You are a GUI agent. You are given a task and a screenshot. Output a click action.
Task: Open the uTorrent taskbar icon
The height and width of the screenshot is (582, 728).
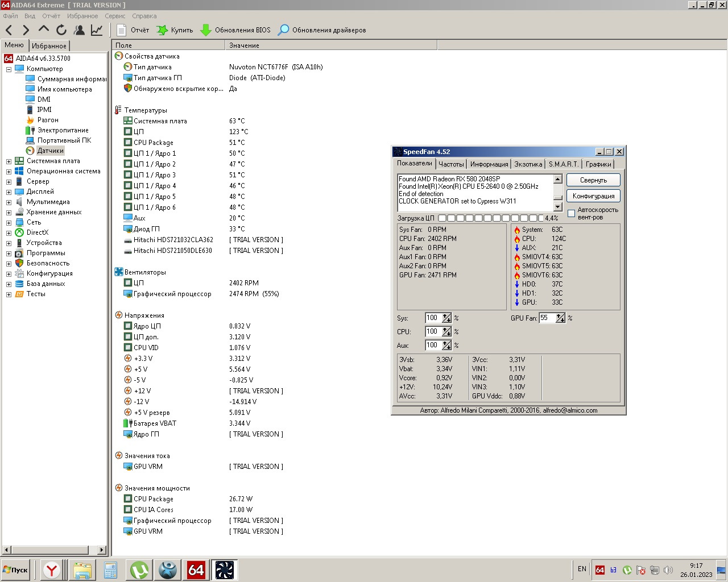139,570
